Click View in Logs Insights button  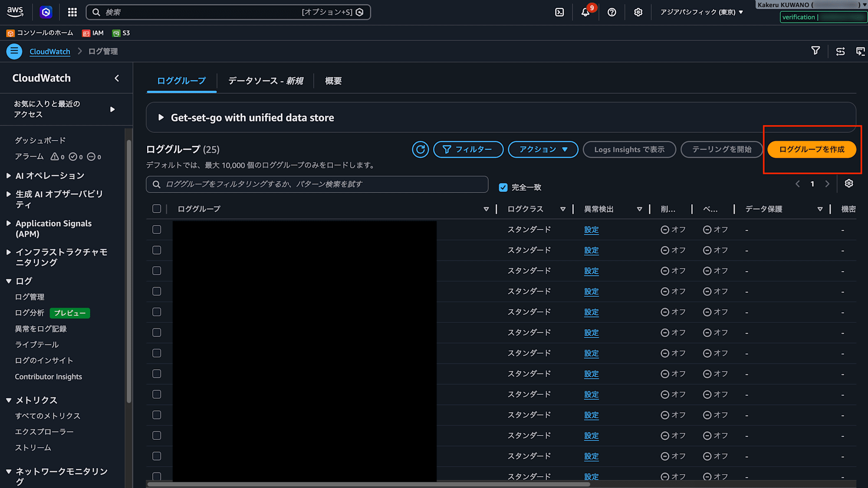pyautogui.click(x=629, y=149)
